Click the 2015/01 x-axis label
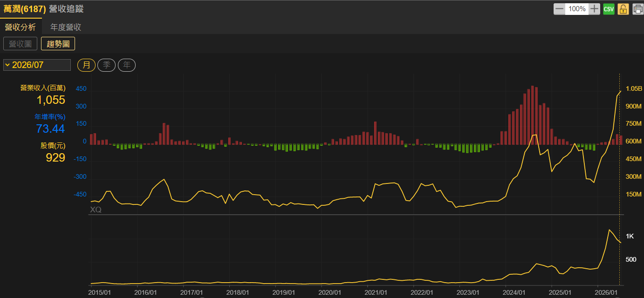The image size is (644, 298). (x=100, y=292)
